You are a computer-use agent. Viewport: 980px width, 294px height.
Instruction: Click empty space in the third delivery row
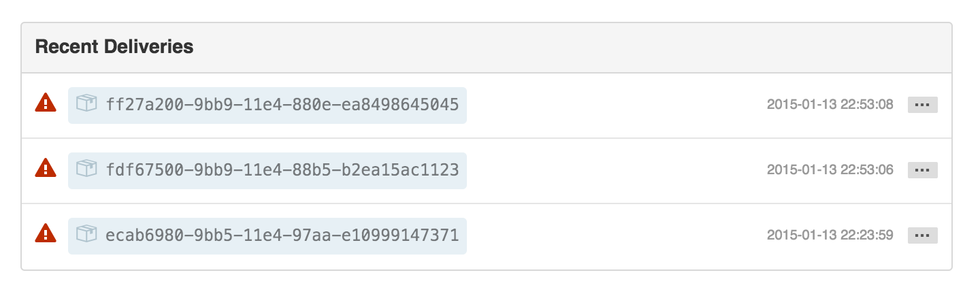[612, 235]
